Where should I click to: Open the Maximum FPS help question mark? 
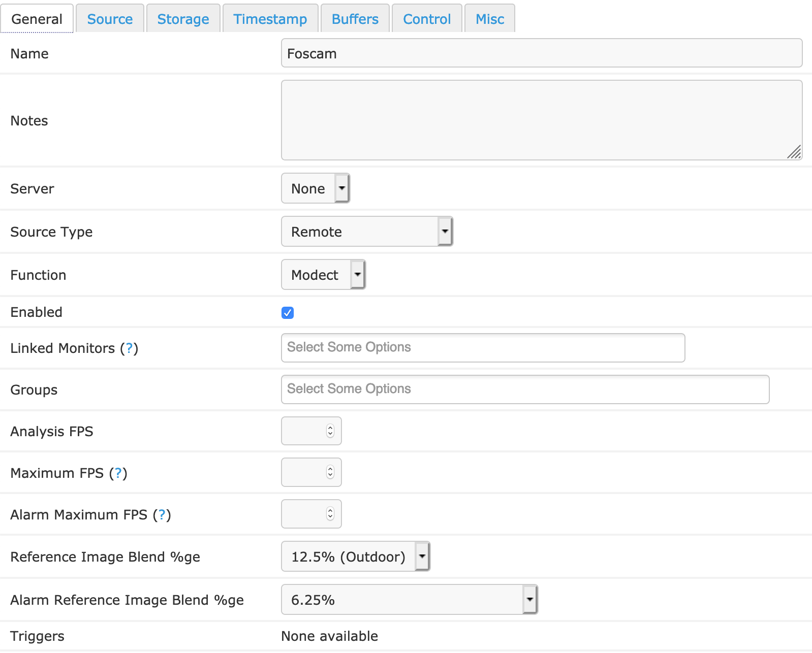pyautogui.click(x=118, y=473)
